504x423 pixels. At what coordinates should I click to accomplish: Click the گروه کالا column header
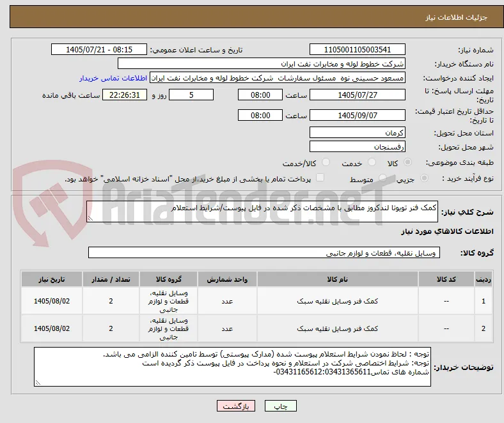click(168, 279)
